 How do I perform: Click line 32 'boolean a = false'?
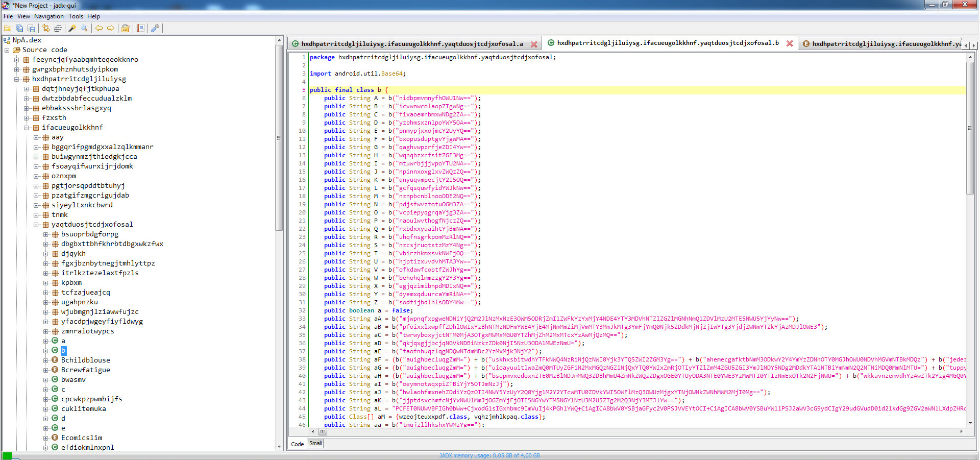(x=368, y=310)
